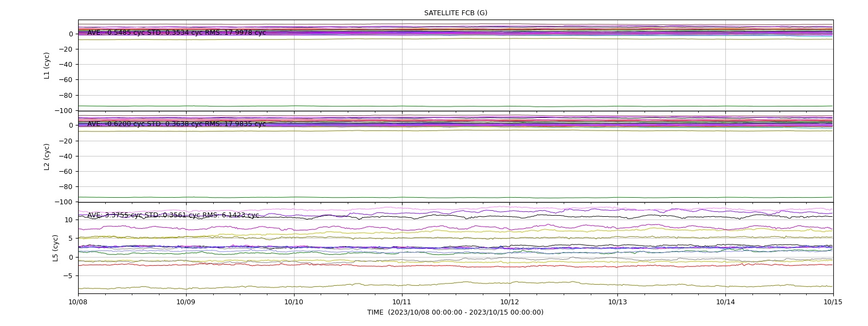868x326 pixels.
Task: Click the green outlier line in L1 panel
Action: (x=456, y=106)
